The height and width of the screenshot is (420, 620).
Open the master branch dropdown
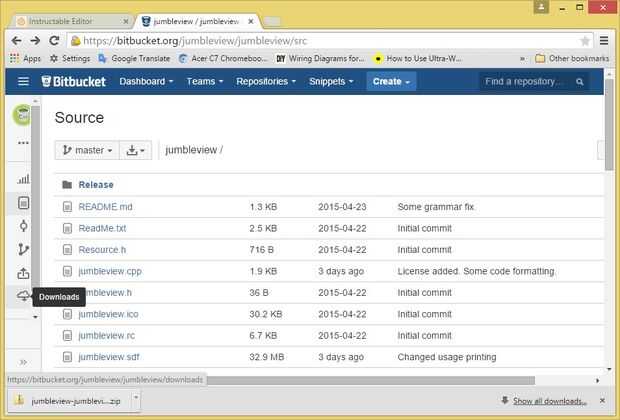click(87, 150)
